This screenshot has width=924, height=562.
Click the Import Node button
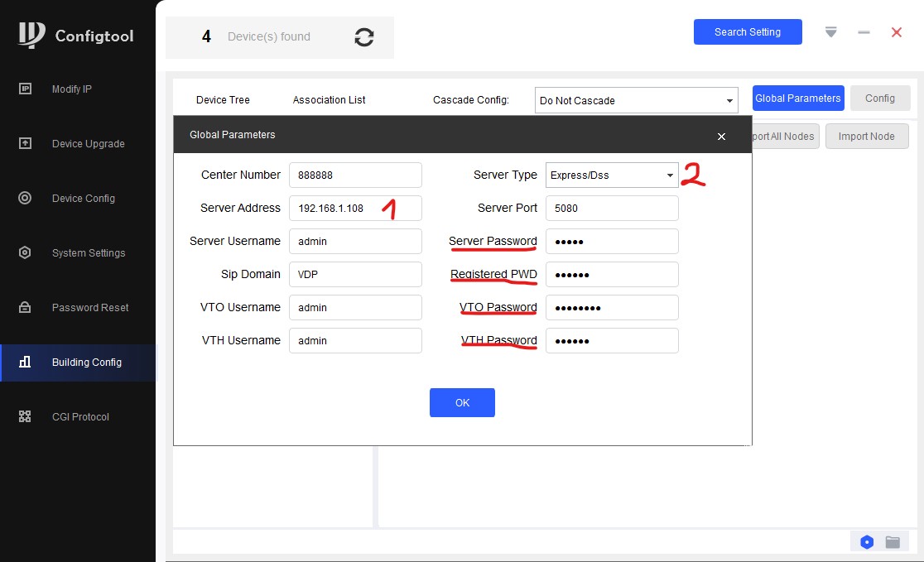865,137
